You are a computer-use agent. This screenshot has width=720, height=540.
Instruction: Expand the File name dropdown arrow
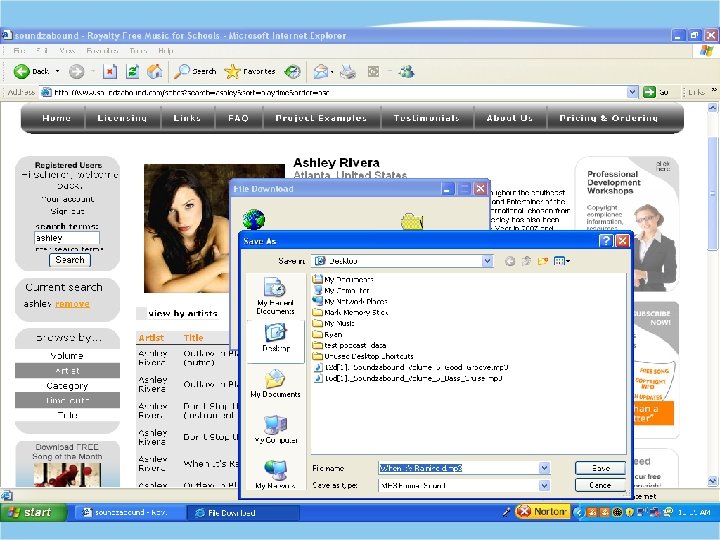(544, 468)
